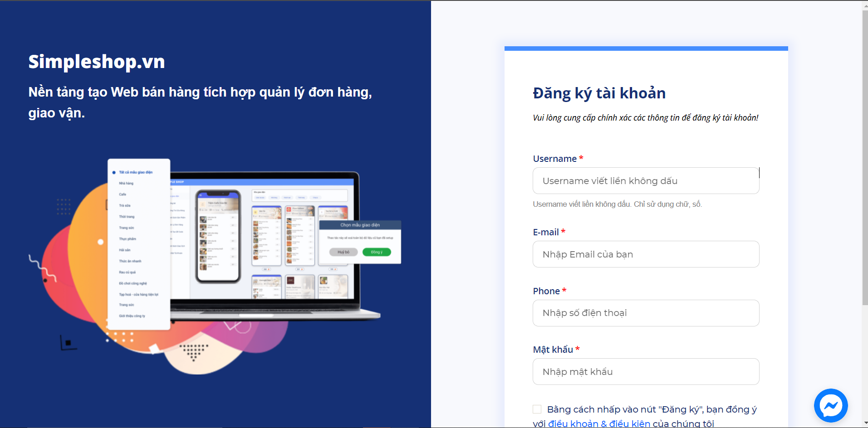
Task: Click "Giới thiệu công ty" sidebar entry
Action: [132, 316]
